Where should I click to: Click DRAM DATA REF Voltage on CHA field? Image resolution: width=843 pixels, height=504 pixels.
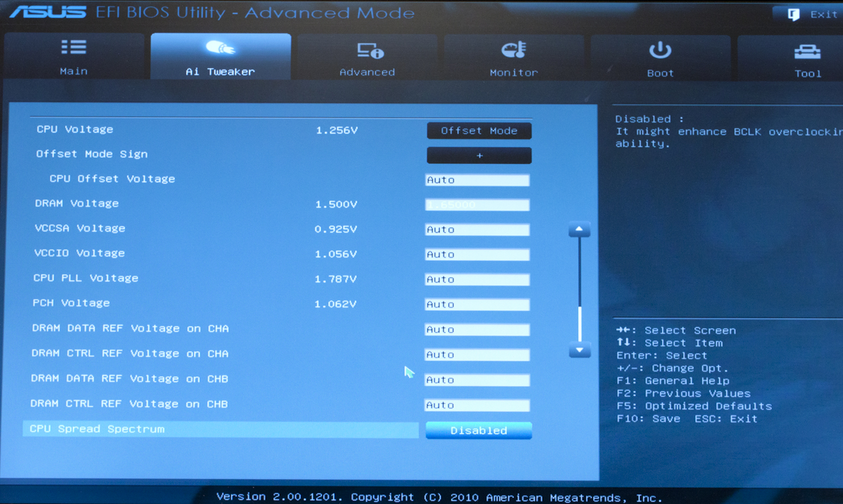pos(477,330)
